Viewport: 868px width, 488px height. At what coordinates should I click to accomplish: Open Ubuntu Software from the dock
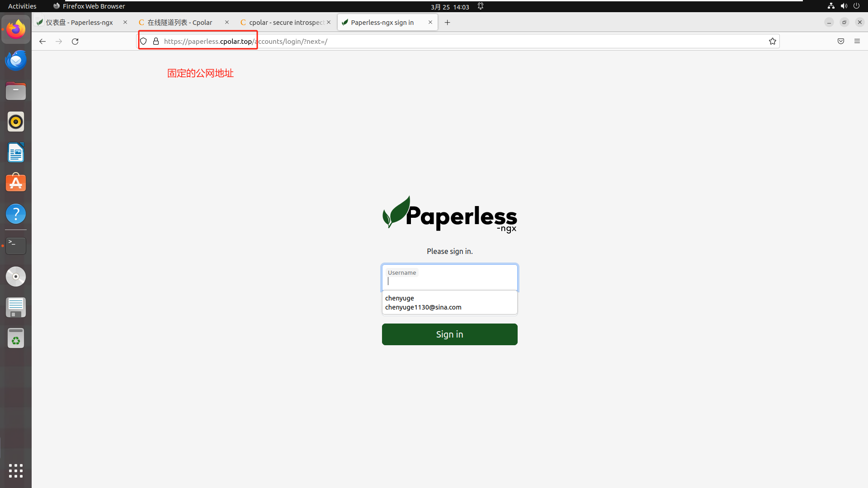pyautogui.click(x=16, y=183)
